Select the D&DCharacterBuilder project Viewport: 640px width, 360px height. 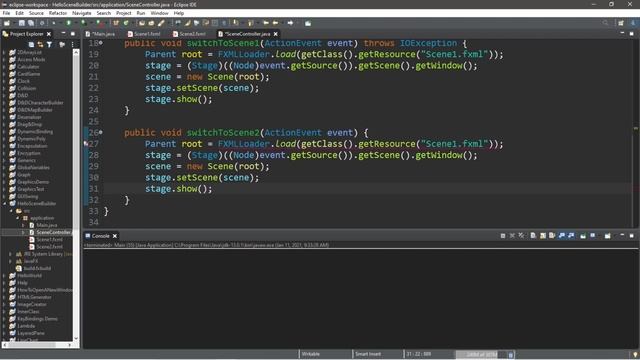pyautogui.click(x=40, y=102)
